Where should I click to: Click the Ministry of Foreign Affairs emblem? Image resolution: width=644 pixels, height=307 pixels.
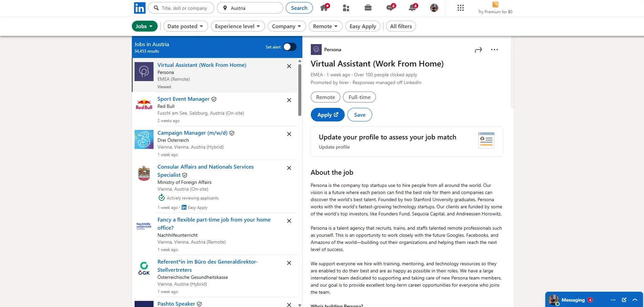click(144, 173)
